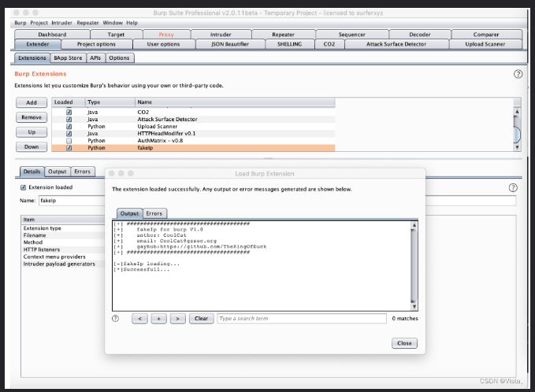This screenshot has height=392, width=535.
Task: Switch to the Proxy tab
Action: point(166,35)
